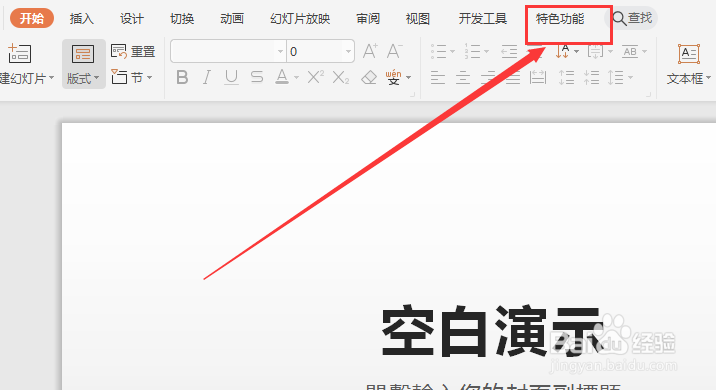
Task: Toggle subscript formatting
Action: (341, 77)
